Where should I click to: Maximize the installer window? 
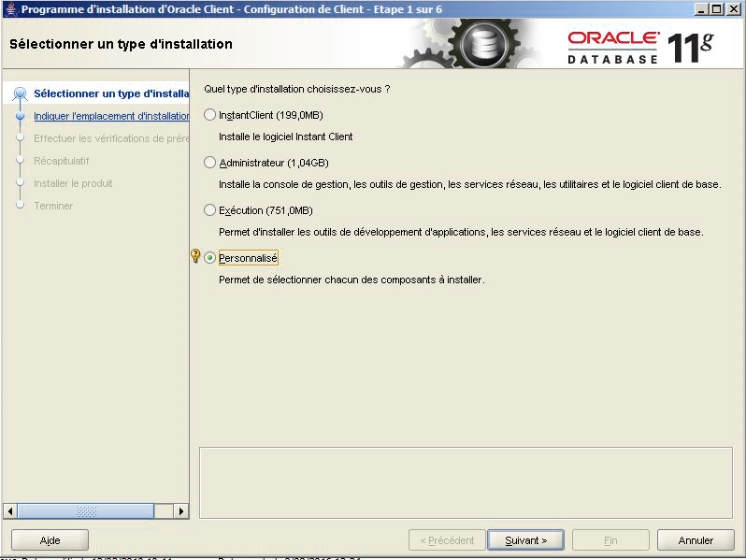(x=716, y=9)
